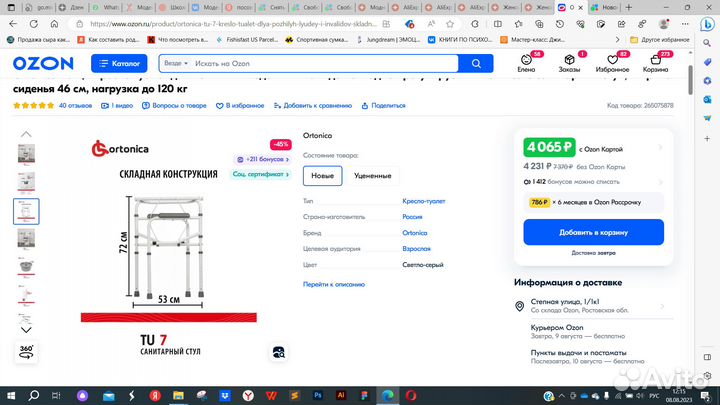Open the Каталог menu button
Screen dimensions: 720x405
click(x=119, y=63)
